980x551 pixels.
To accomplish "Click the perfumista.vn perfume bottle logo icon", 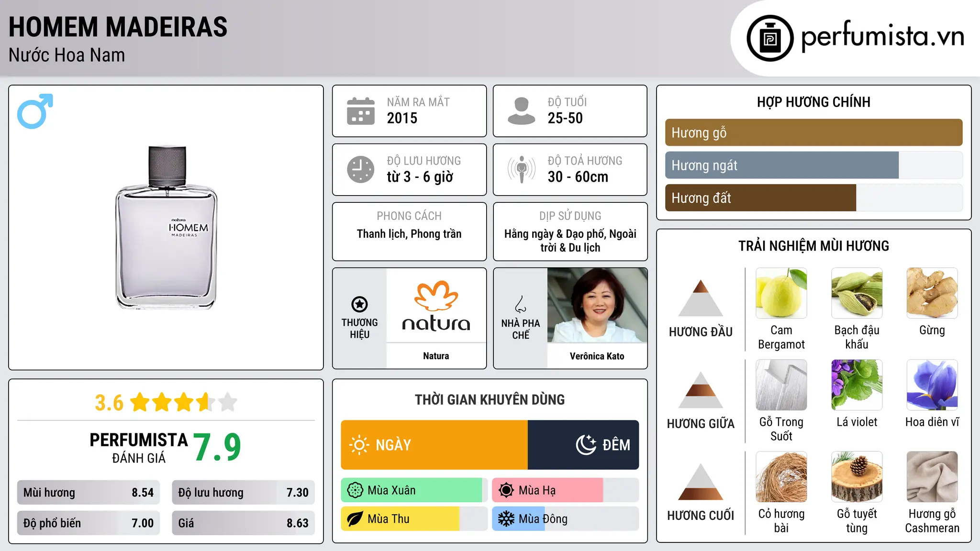I will click(x=770, y=38).
